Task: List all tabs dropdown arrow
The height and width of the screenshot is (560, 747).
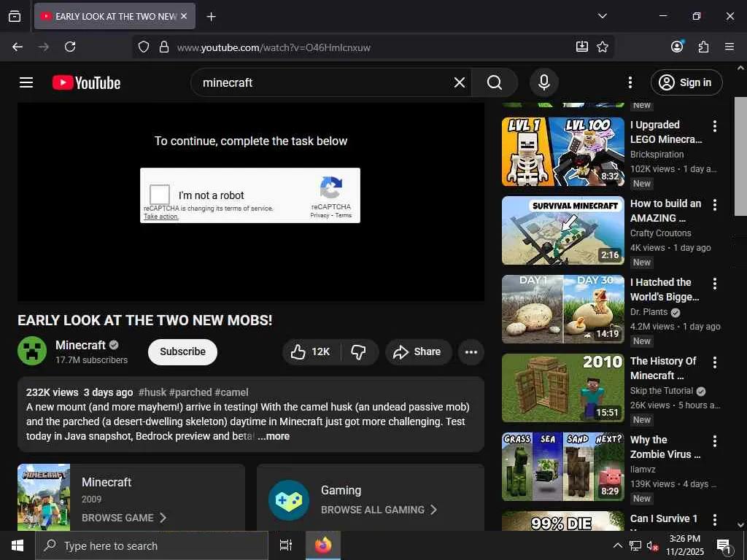Action: (x=602, y=16)
